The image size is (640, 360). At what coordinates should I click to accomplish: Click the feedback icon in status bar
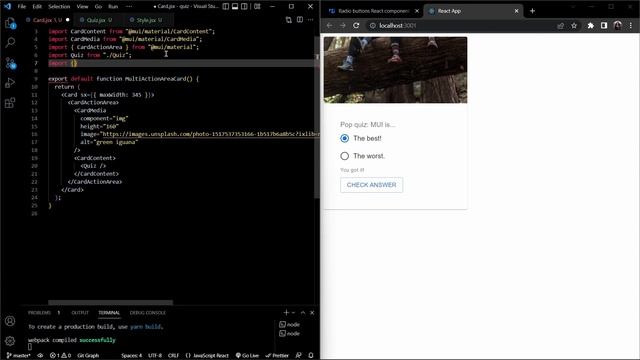299,356
